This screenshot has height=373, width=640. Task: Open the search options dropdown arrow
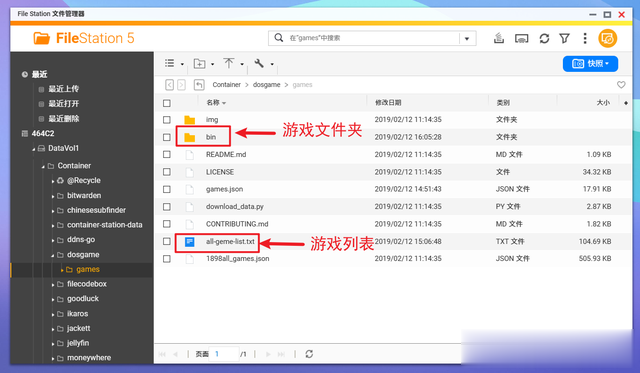coord(467,38)
